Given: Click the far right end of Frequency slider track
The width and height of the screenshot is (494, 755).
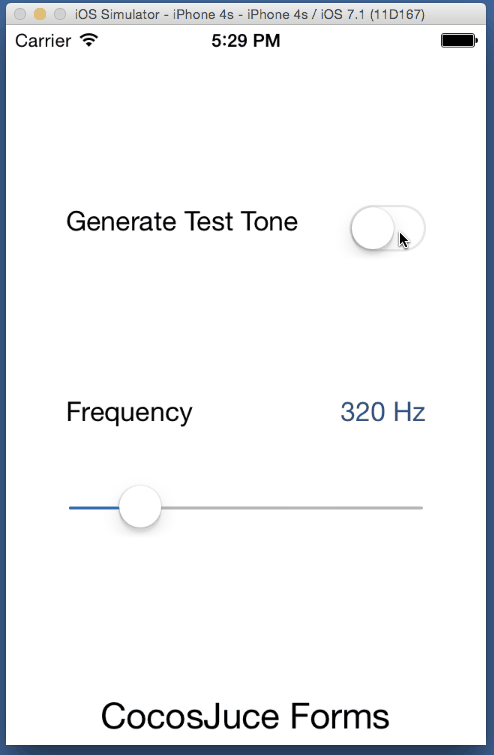Looking at the screenshot, I should [x=421, y=508].
